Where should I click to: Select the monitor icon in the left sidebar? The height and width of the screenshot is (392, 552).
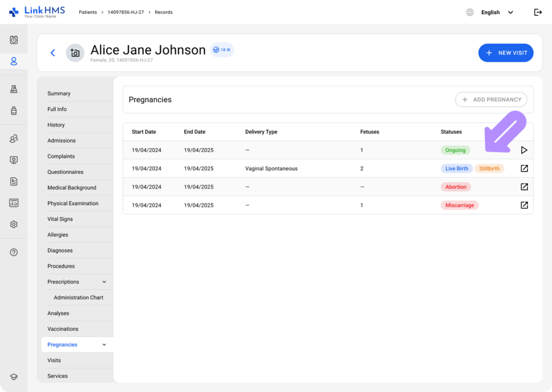13,159
